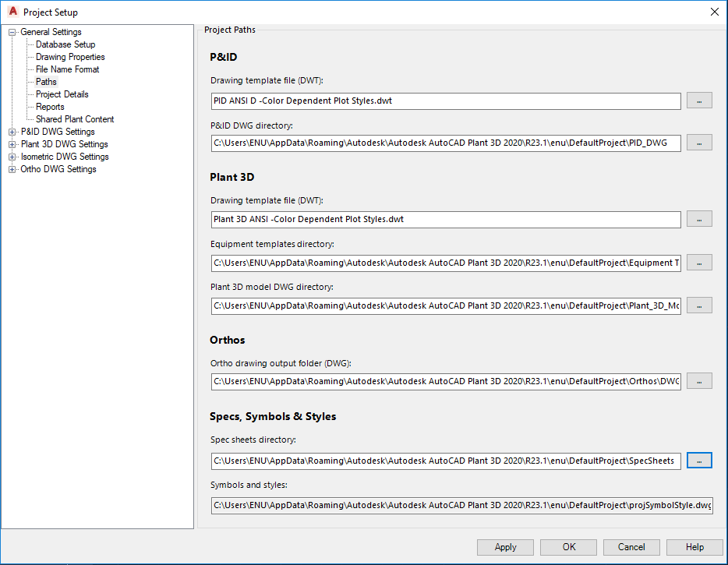
Task: Expand the P&ID DWG Settings node
Action: 12,132
